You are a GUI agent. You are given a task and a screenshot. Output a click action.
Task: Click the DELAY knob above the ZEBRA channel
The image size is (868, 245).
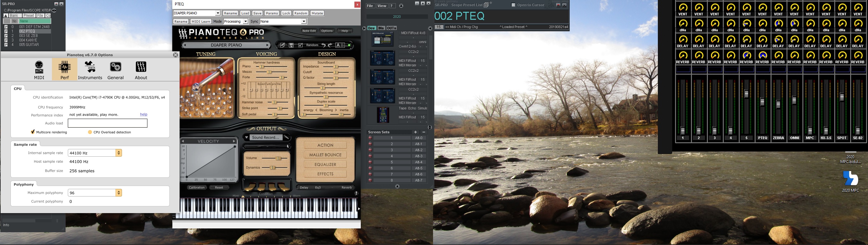coord(779,40)
